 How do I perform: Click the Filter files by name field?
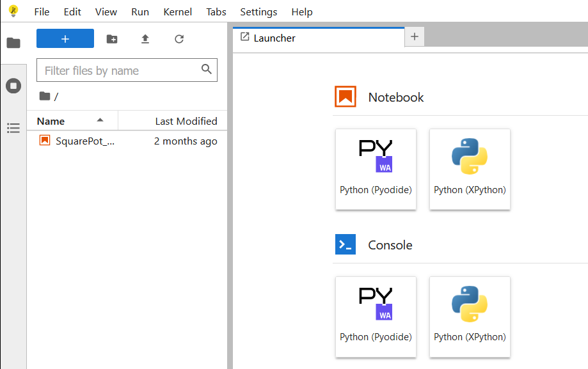click(127, 70)
